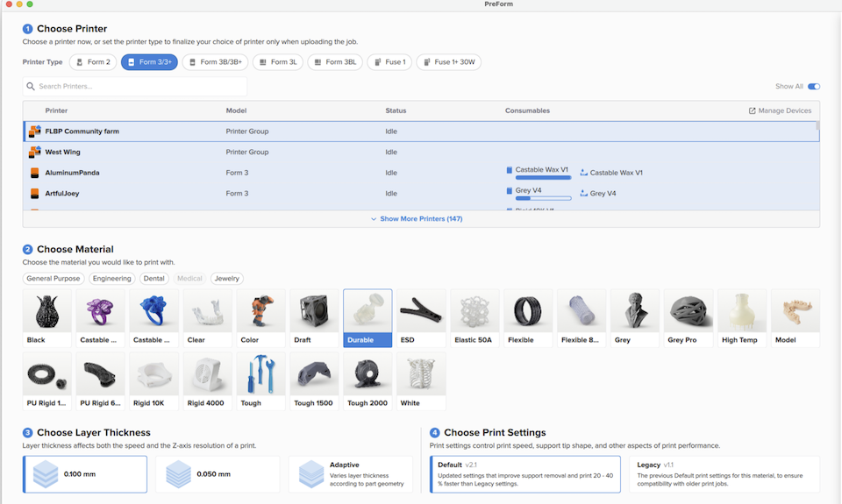Filter materials by Engineering
The width and height of the screenshot is (842, 504).
point(111,279)
